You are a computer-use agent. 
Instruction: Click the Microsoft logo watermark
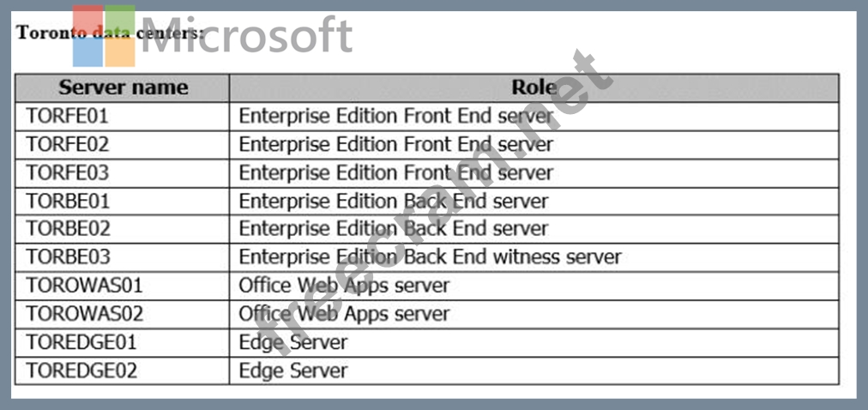pos(213,36)
